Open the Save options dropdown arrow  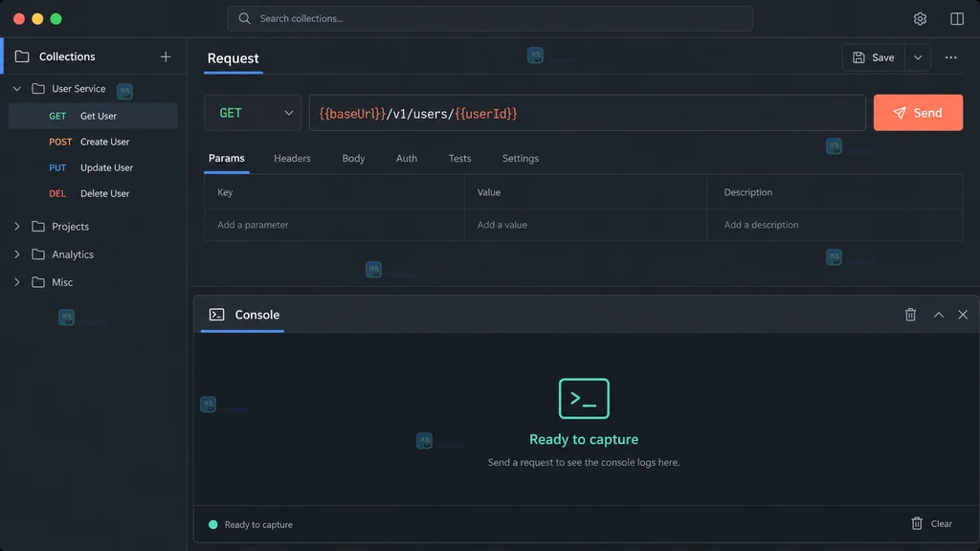point(918,57)
